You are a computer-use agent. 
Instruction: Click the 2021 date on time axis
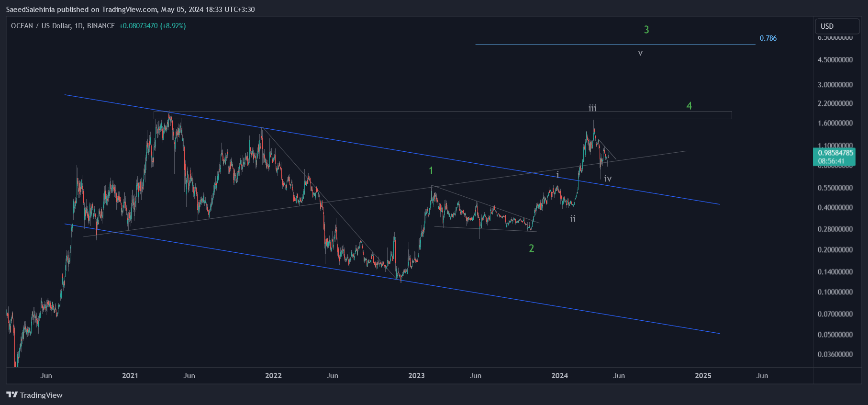(x=130, y=375)
